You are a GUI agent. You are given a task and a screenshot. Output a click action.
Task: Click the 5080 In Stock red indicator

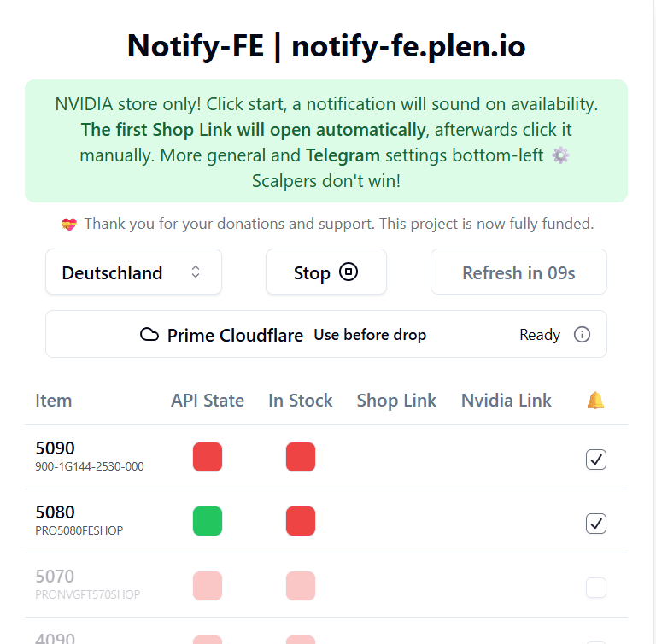click(x=301, y=521)
